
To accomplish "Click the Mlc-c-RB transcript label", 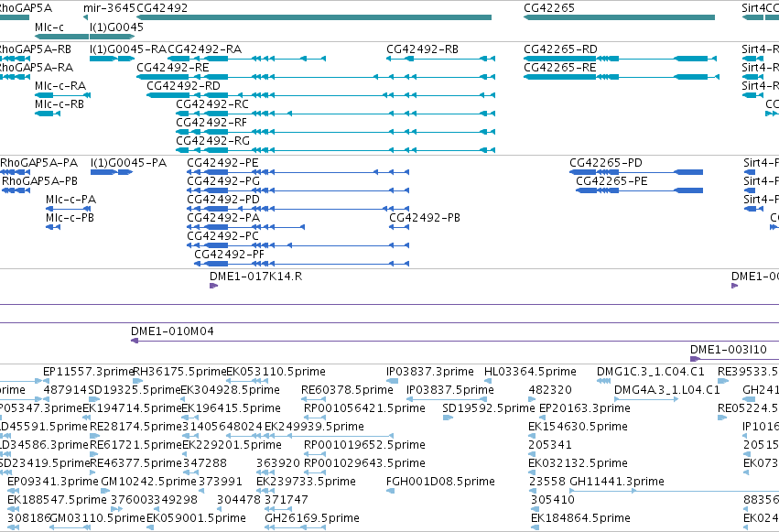I will 60,104.
